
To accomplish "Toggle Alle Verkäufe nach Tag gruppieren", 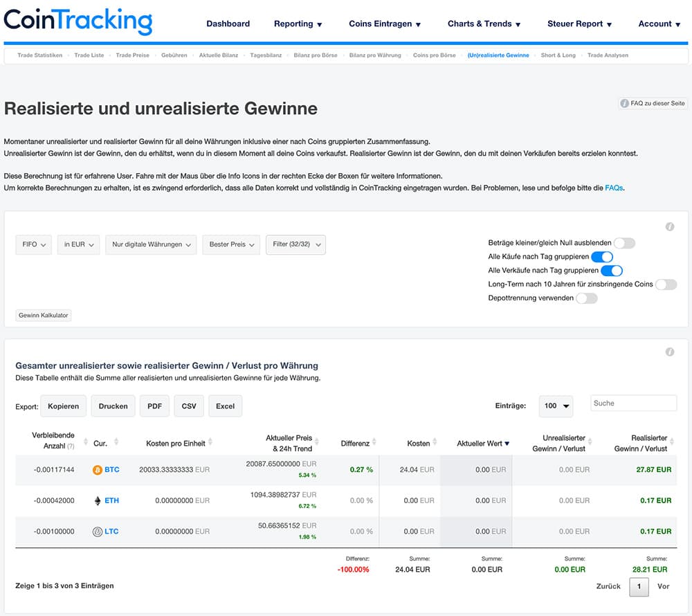I will click(x=612, y=271).
